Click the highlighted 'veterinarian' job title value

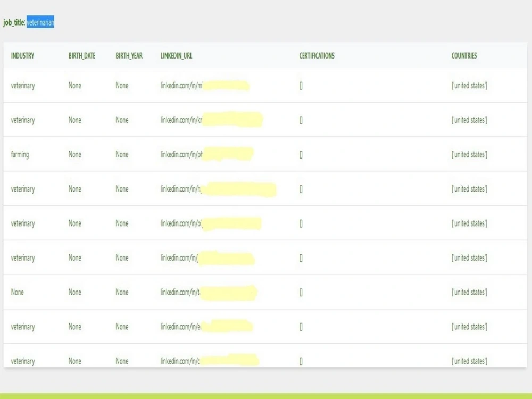(x=40, y=22)
